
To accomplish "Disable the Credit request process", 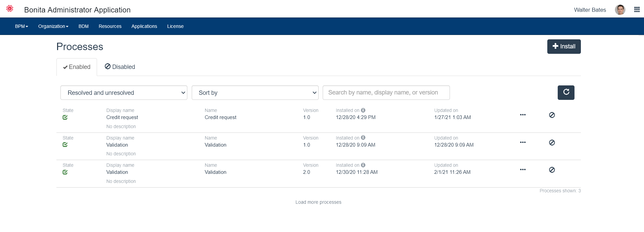I will click(x=552, y=115).
